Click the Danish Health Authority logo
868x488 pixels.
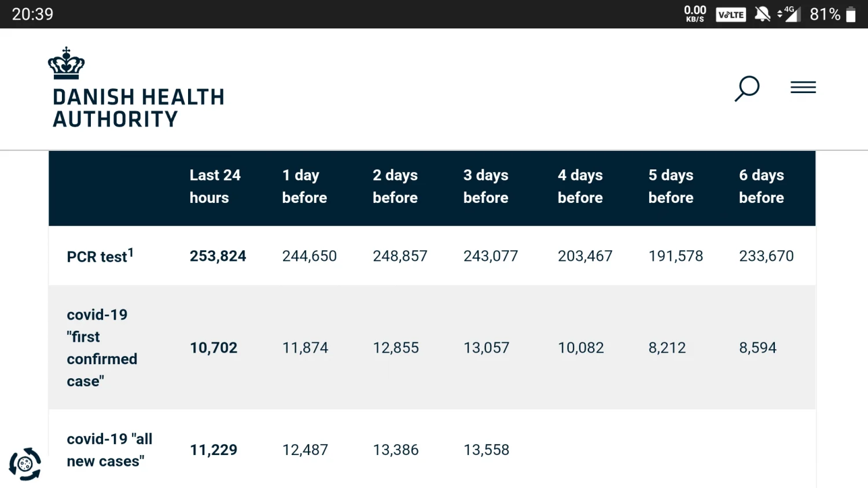[x=138, y=107]
